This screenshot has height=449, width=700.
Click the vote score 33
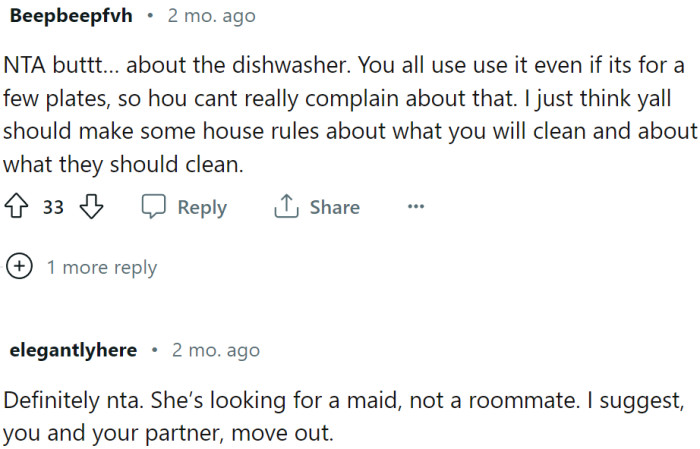(54, 207)
